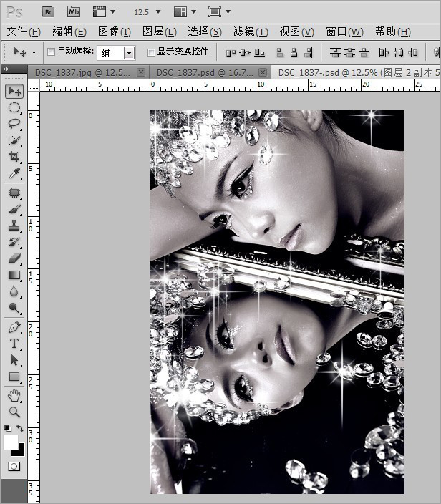
Task: Click the foreground color swatch
Action: (10, 442)
